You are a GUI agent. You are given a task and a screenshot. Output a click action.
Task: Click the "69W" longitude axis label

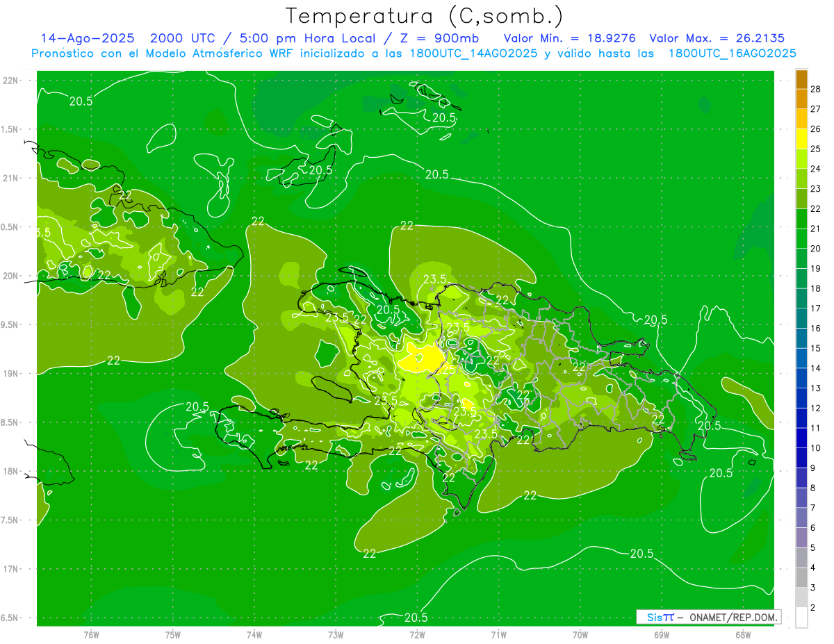click(x=662, y=634)
